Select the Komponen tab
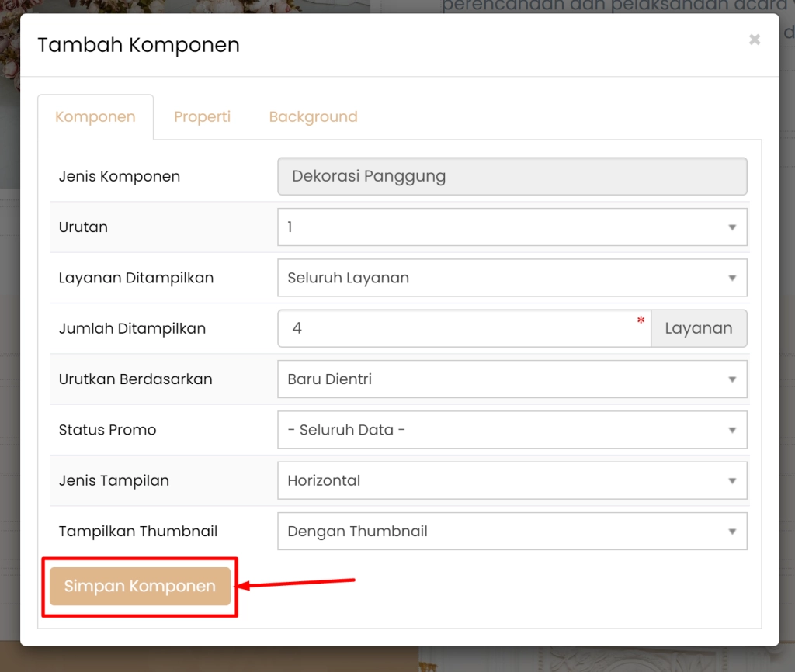 coord(95,116)
